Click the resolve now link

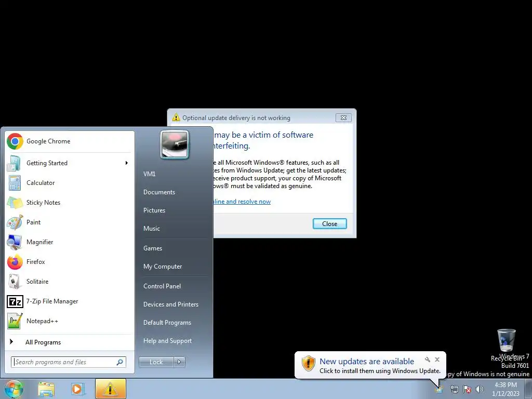tap(242, 202)
